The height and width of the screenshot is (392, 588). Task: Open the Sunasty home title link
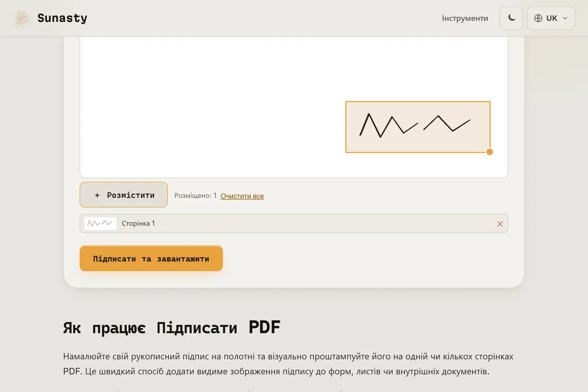[x=62, y=18]
